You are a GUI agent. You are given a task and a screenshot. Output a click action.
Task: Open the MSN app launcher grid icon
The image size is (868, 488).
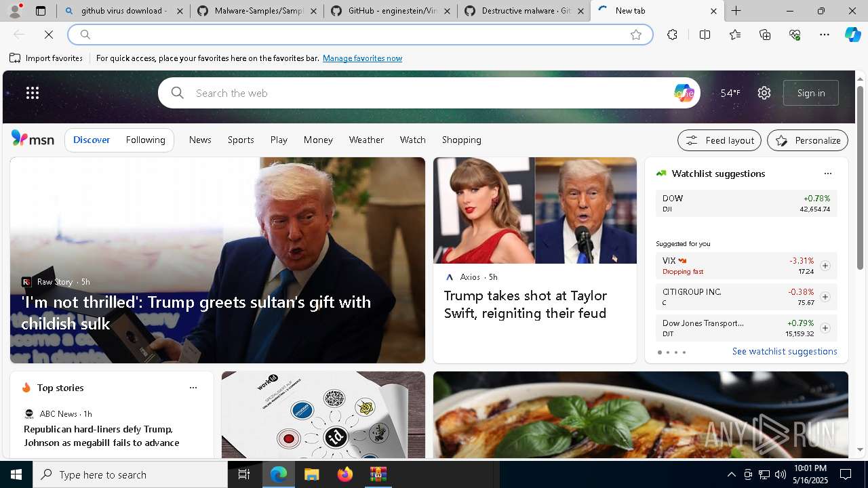point(33,93)
